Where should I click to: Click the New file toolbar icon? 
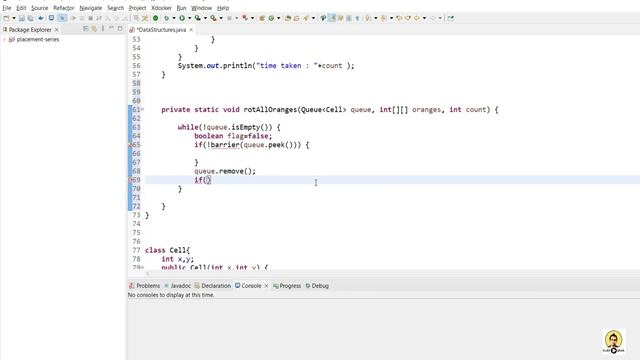coord(6,18)
